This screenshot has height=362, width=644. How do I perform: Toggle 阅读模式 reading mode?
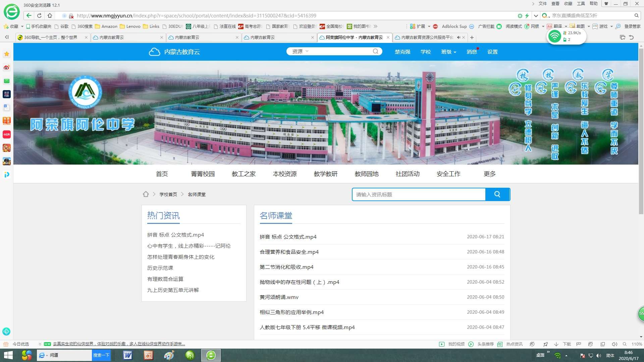click(x=513, y=26)
